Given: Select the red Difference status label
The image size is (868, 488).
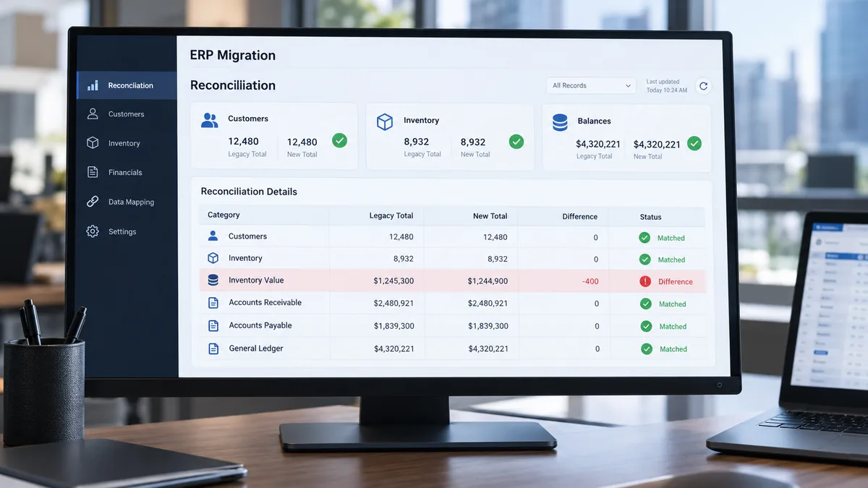Looking at the screenshot, I should click(x=676, y=281).
